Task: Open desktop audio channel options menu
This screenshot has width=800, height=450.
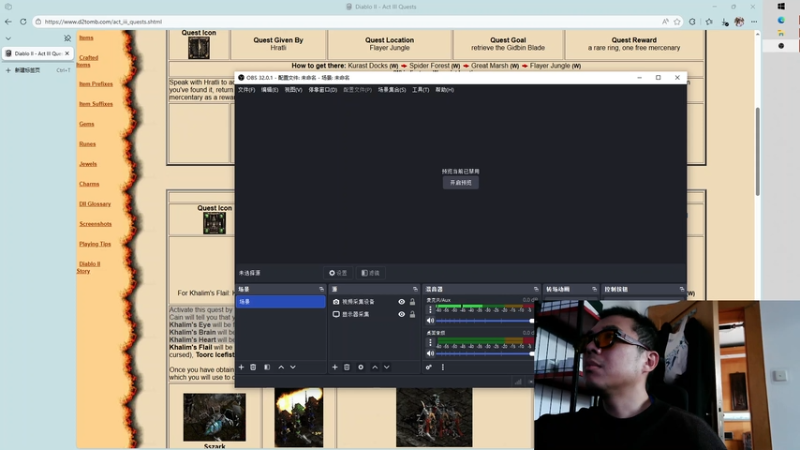Action: 430,342
